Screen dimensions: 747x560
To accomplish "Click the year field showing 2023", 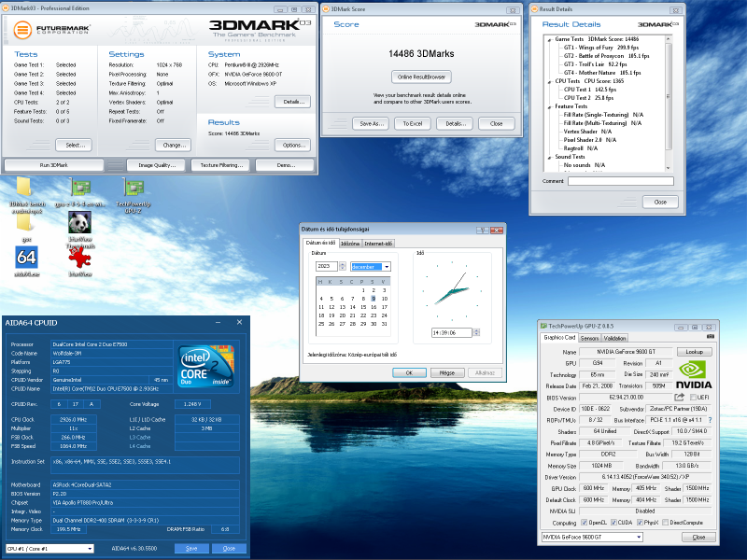I will click(327, 267).
